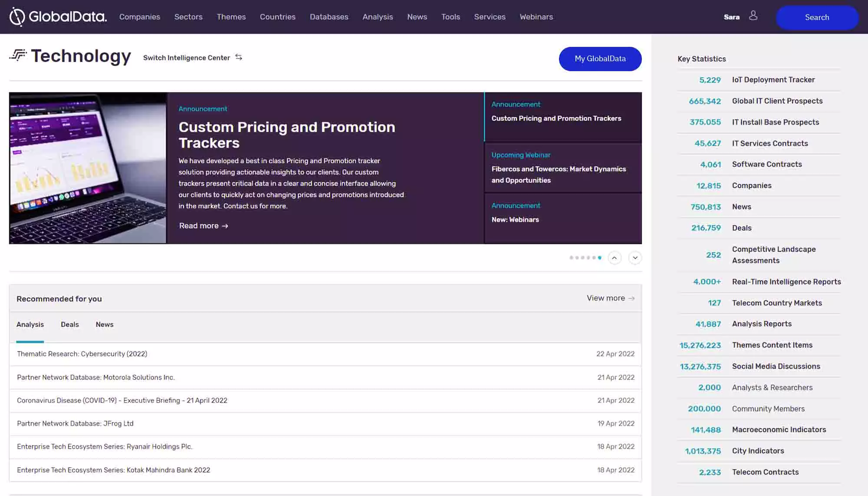Open the user profile icon
868x496 pixels.
click(753, 16)
